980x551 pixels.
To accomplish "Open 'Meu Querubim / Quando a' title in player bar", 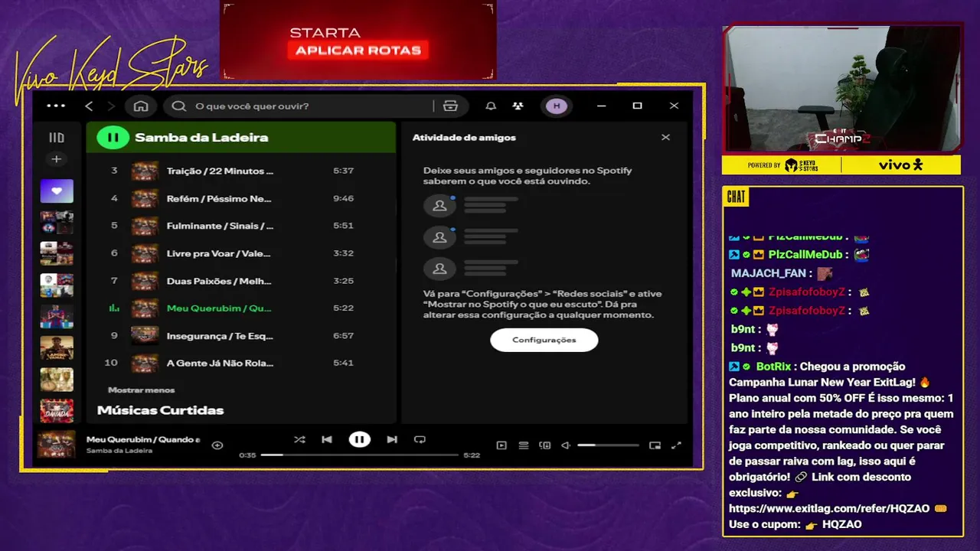I will point(143,439).
